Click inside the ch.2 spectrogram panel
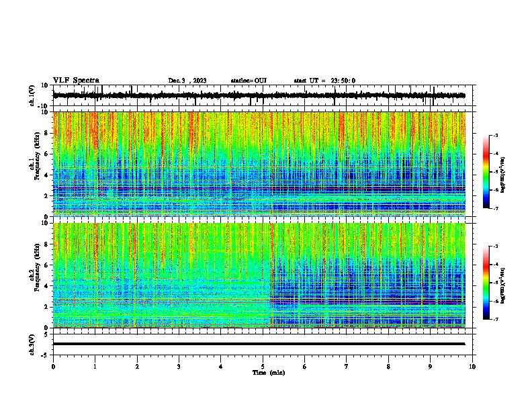This screenshot has height=411, width=532. (x=259, y=275)
